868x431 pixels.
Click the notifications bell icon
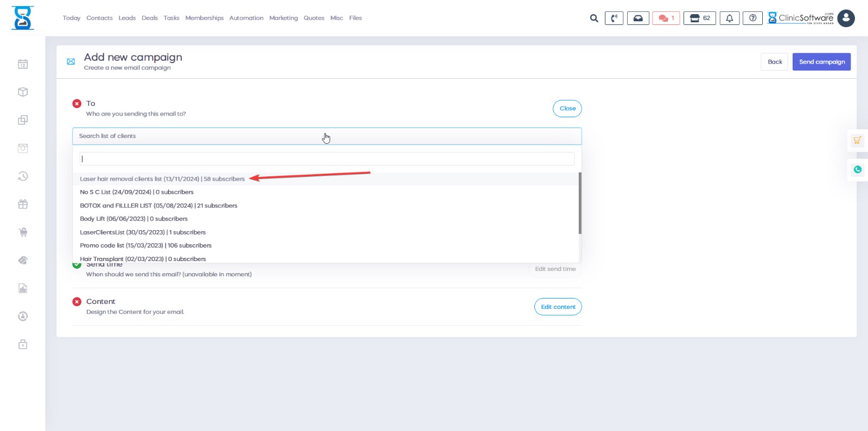pyautogui.click(x=729, y=18)
